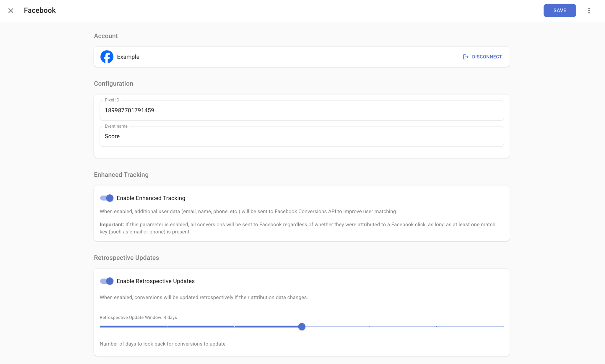Click the 'Enable Retrospective Updates' label
605x364 pixels.
[x=155, y=281]
